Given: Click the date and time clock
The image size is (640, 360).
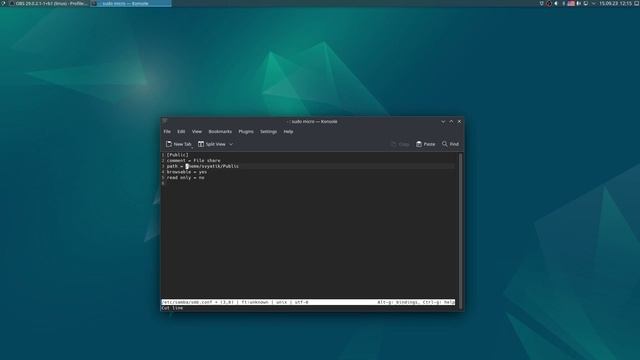Looking at the screenshot, I should click(616, 3).
